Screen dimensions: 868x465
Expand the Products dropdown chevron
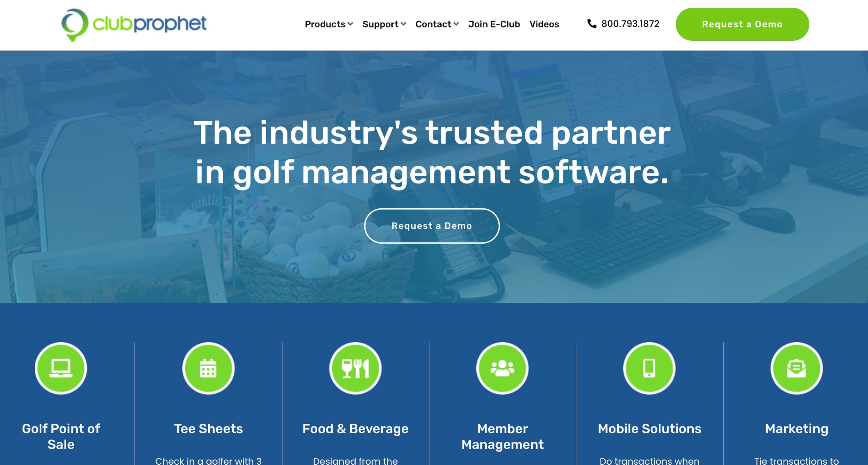pyautogui.click(x=350, y=24)
